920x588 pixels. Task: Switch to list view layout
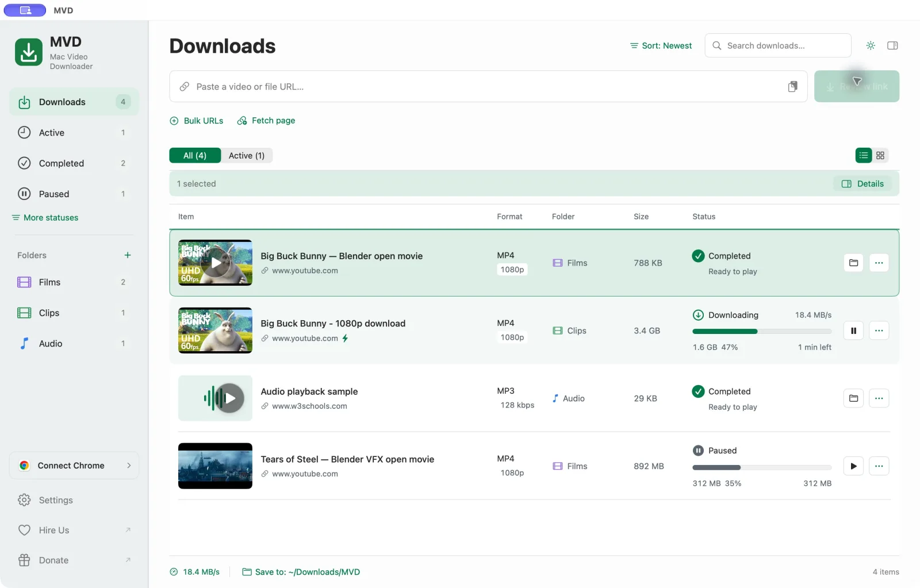[x=864, y=155]
